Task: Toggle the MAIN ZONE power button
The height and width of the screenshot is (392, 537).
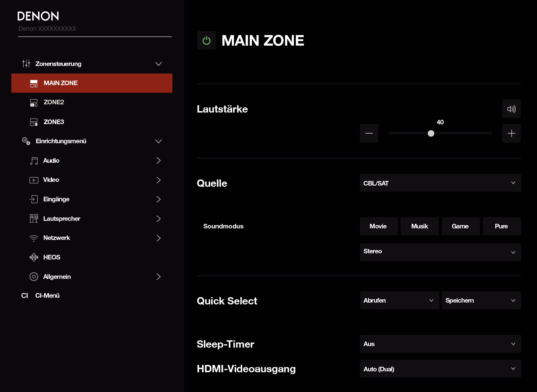Action: tap(206, 40)
